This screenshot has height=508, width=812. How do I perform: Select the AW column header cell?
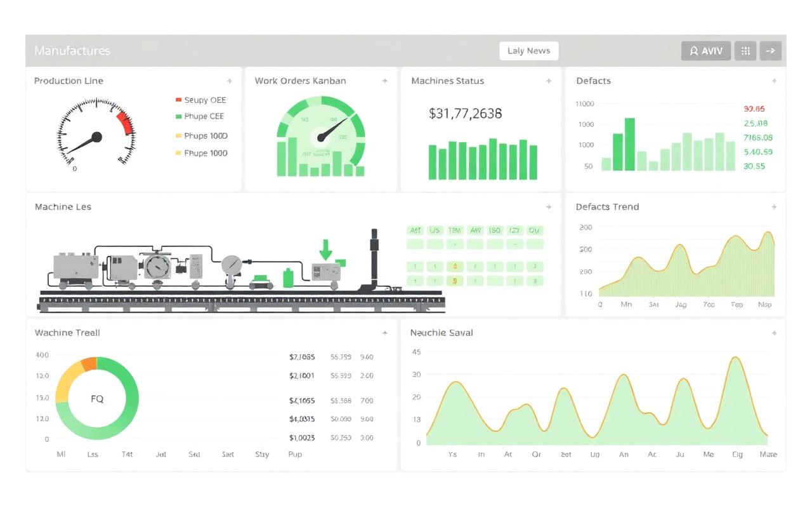pos(475,231)
